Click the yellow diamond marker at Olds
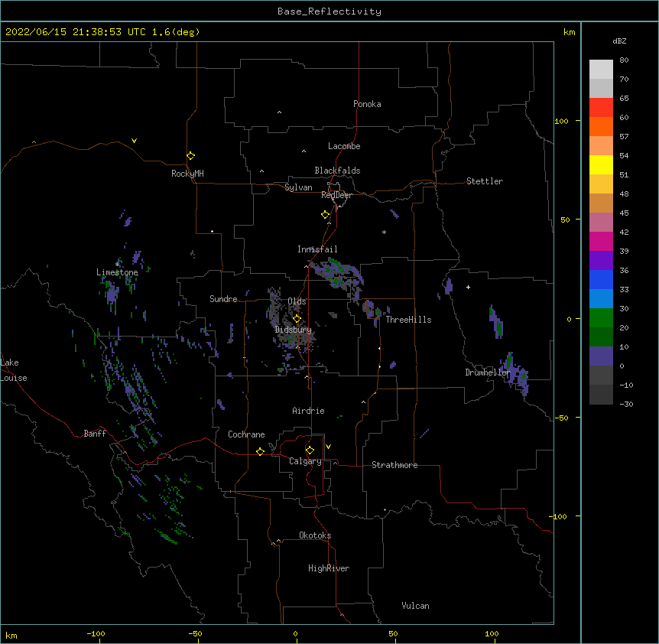The image size is (659, 644). coord(297,319)
